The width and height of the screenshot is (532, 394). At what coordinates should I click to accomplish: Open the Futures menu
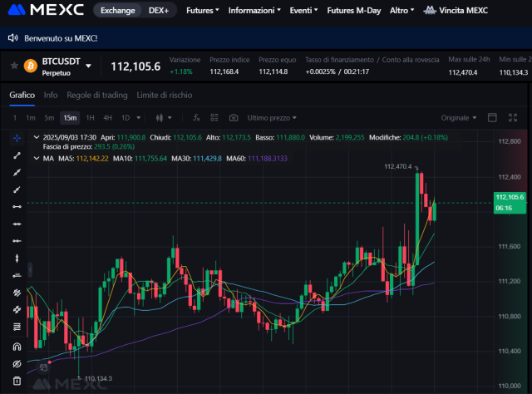[202, 11]
